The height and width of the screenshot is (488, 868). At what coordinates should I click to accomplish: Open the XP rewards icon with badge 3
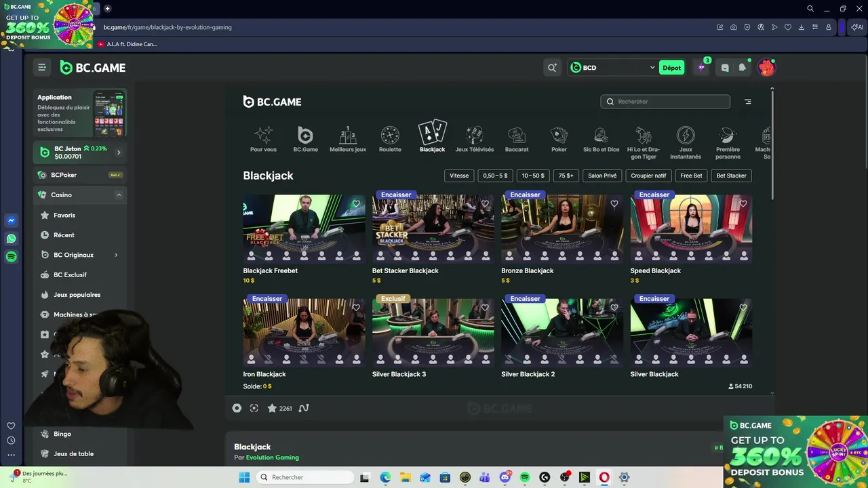pyautogui.click(x=702, y=67)
